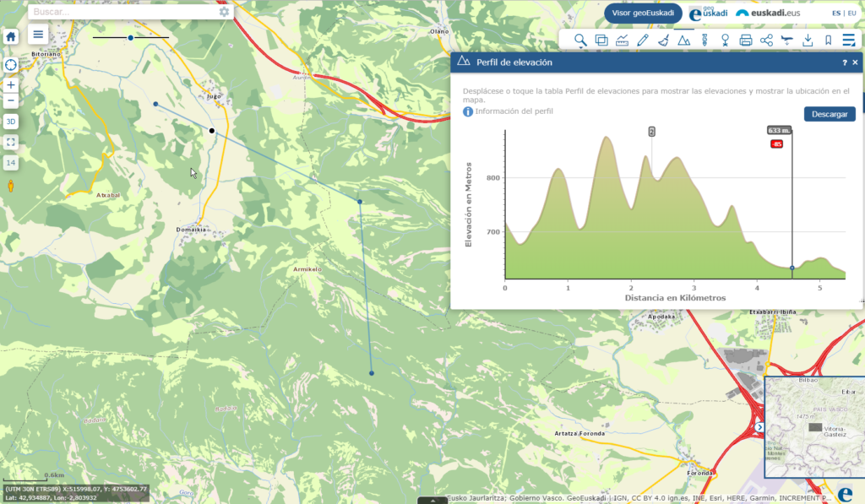
Task: Open the magnifier search tool dropdown
Action: click(579, 41)
